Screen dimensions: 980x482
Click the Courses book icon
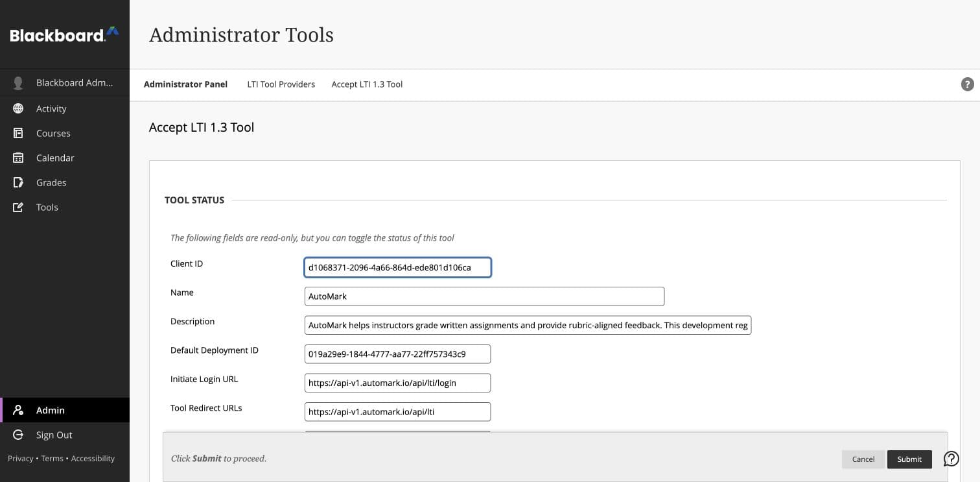click(x=18, y=133)
